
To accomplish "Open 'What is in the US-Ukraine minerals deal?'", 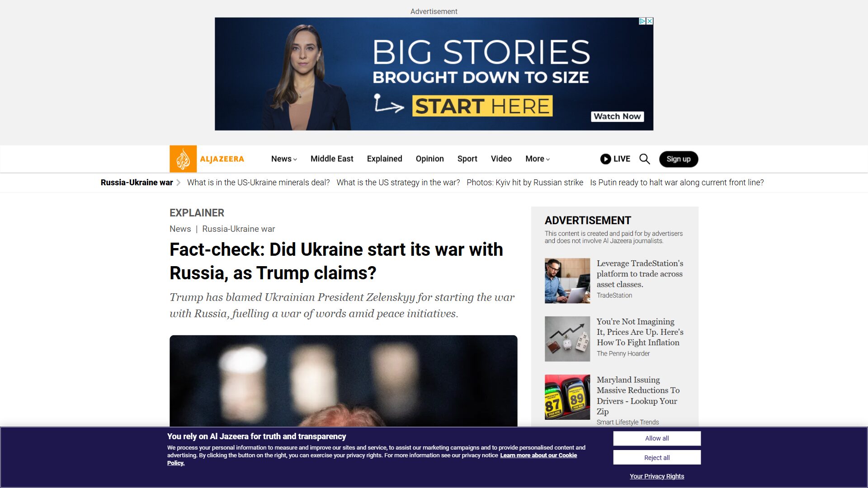I will coord(258,183).
